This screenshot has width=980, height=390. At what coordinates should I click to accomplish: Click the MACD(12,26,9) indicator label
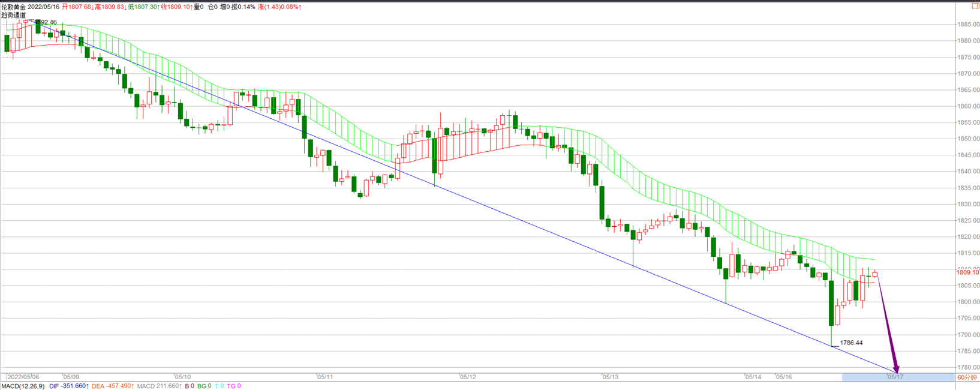click(23, 386)
